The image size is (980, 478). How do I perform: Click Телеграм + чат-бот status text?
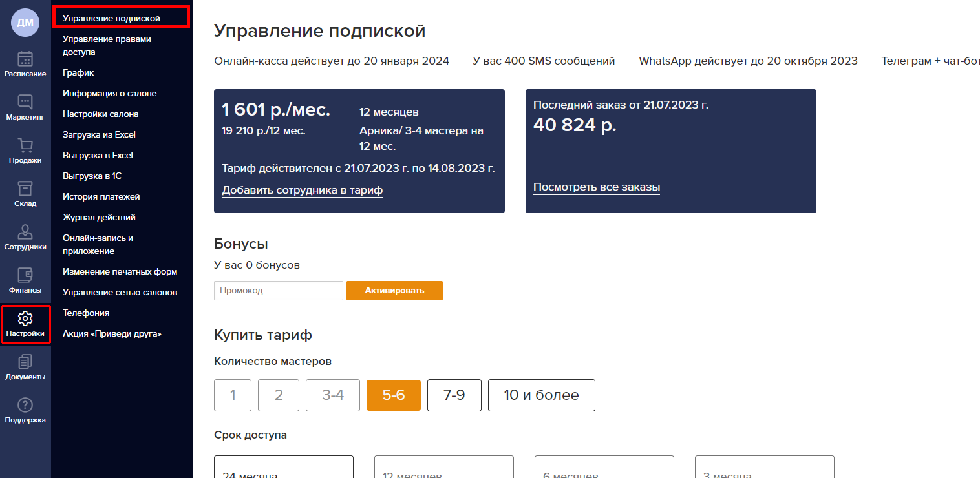pyautogui.click(x=930, y=61)
